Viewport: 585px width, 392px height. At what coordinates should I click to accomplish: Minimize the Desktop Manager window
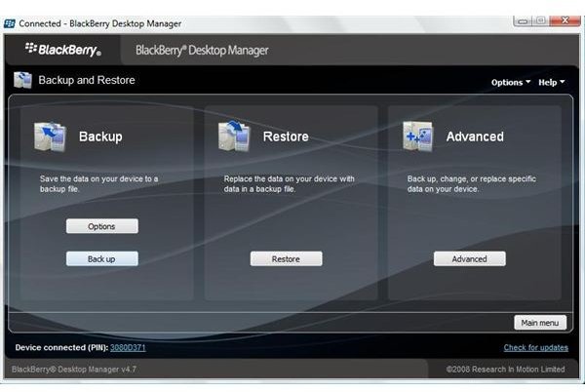coord(523,20)
